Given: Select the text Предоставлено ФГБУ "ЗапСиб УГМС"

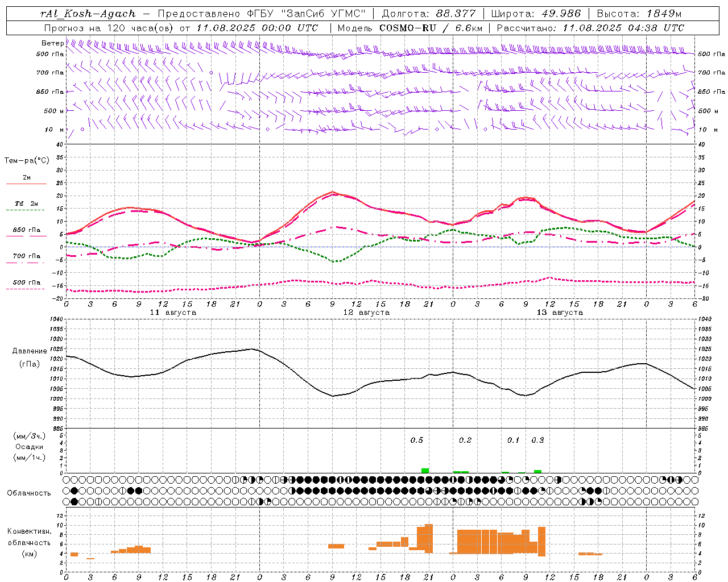Looking at the screenshot, I should tap(262, 14).
